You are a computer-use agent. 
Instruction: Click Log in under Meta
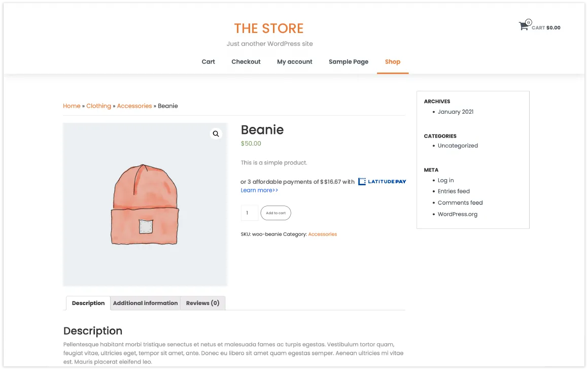pos(445,181)
